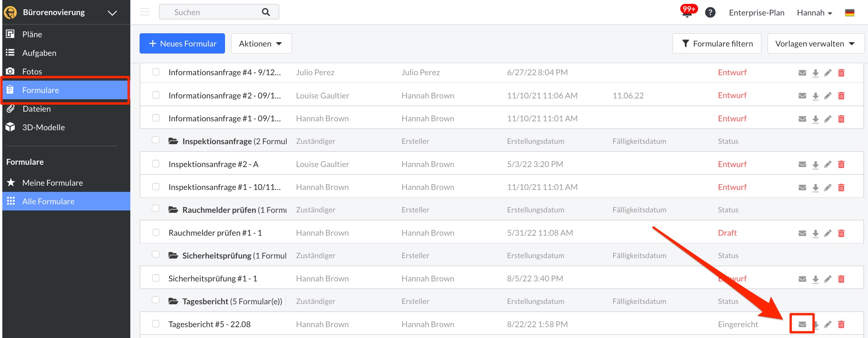The width and height of the screenshot is (868, 338).
Task: Click the German flag language icon
Action: pos(849,12)
